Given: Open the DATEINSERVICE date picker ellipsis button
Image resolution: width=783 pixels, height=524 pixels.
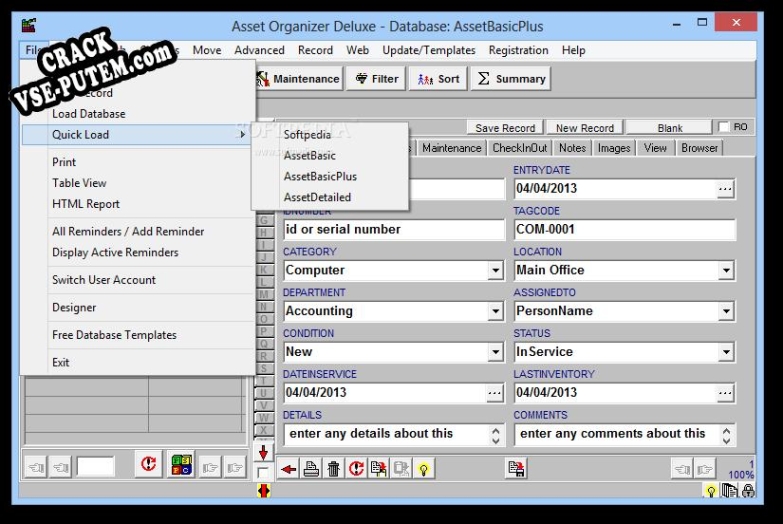Looking at the screenshot, I should [494, 393].
